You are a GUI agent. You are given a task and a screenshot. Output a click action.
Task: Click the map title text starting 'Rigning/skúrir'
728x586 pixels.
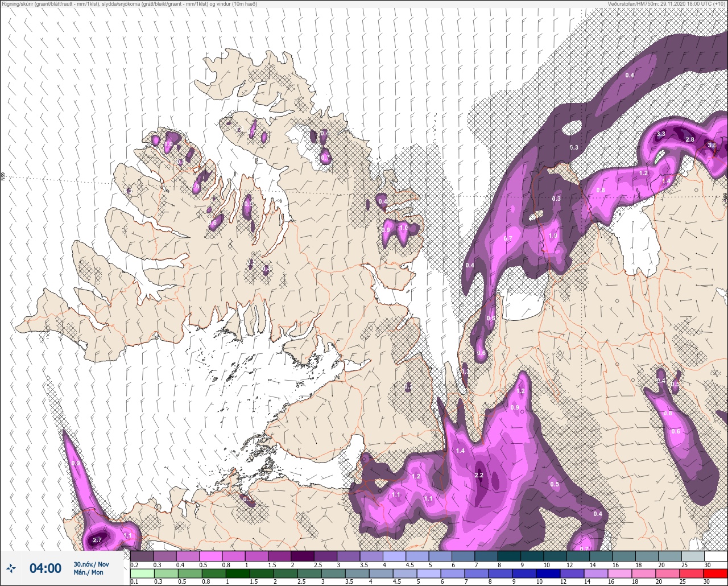pos(129,3)
